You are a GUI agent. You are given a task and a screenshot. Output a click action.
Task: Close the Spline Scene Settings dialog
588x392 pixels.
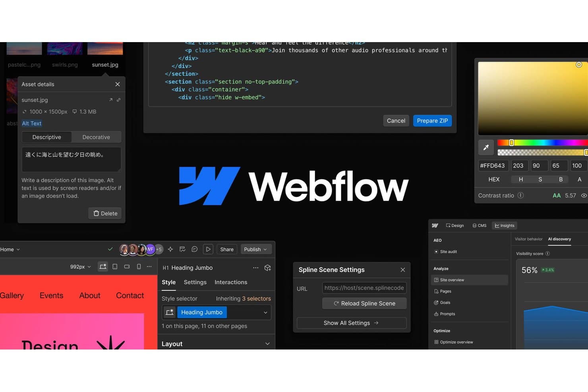(x=403, y=270)
